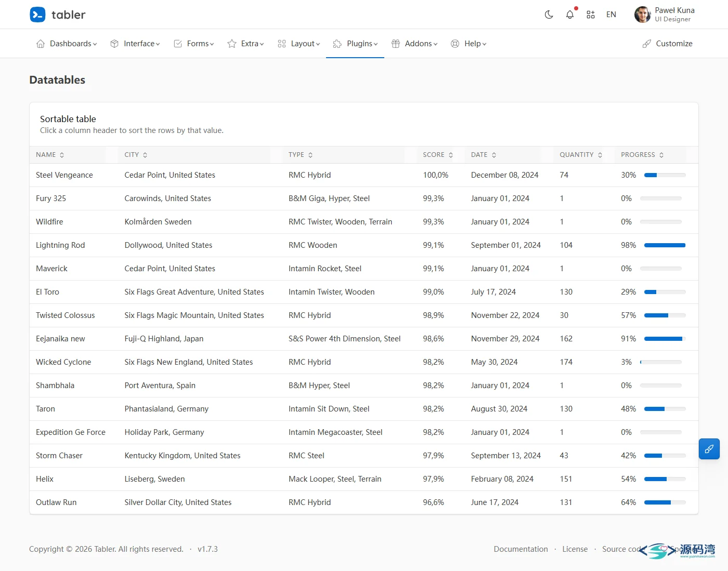This screenshot has width=728, height=571.
Task: Expand the Forms dropdown menu
Action: (193, 44)
